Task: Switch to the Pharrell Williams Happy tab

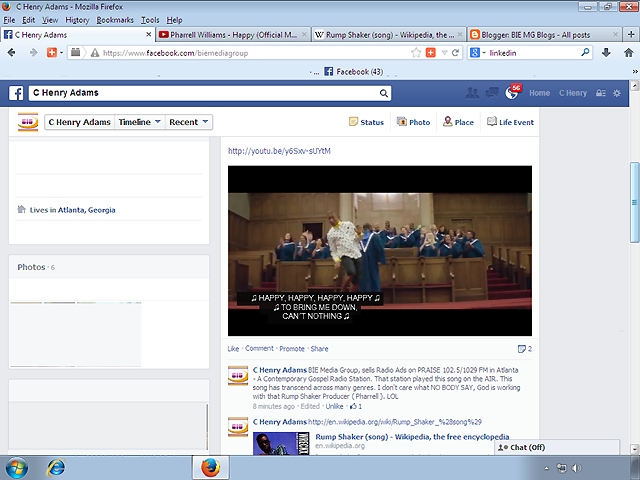Action: (233, 35)
